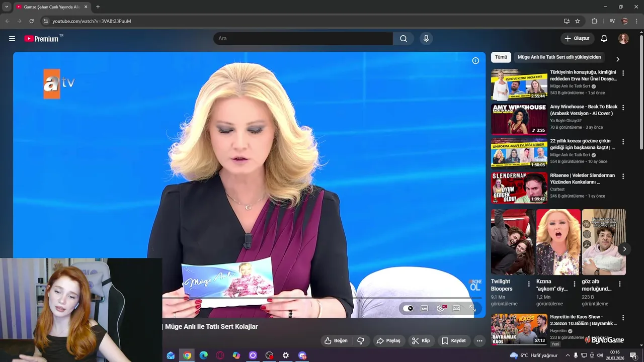The width and height of the screenshot is (644, 362).
Task: Open Amy Winehouse Back To Black thumbnail
Action: click(x=519, y=119)
